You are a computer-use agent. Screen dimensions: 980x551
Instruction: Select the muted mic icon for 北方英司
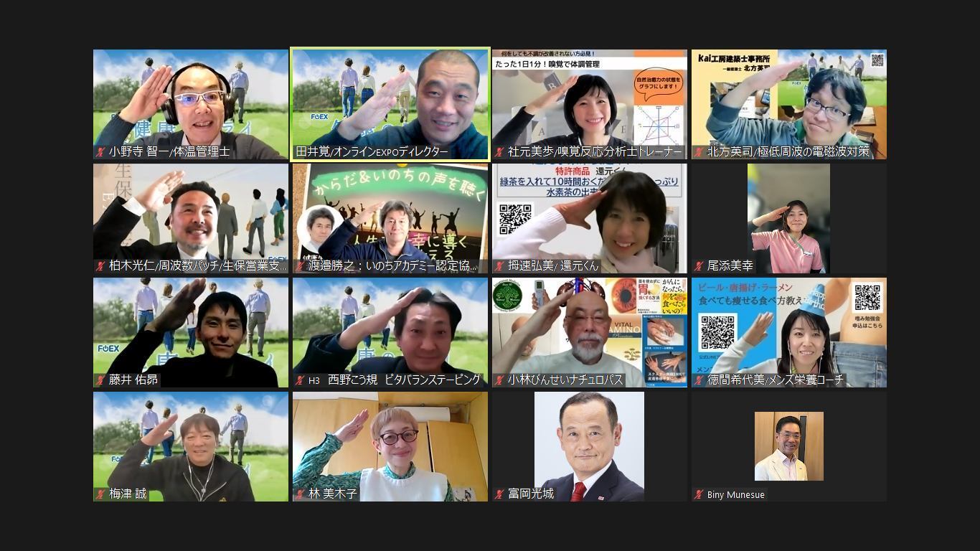point(699,152)
